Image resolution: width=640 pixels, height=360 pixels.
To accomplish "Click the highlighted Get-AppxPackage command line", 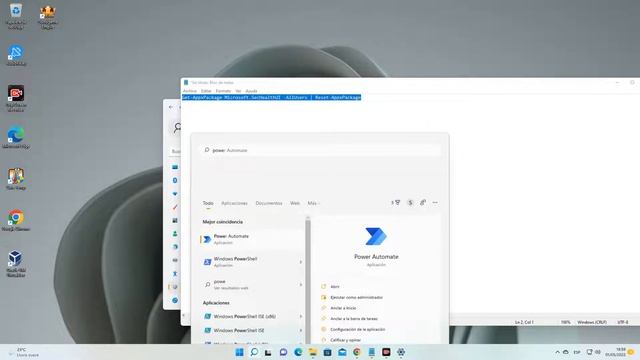I will point(271,97).
